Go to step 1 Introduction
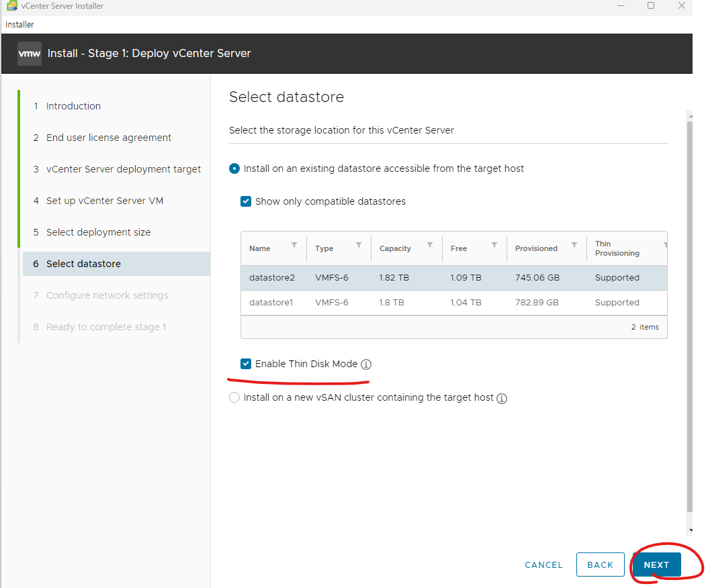Screen dimensions: 706x588 (x=73, y=106)
